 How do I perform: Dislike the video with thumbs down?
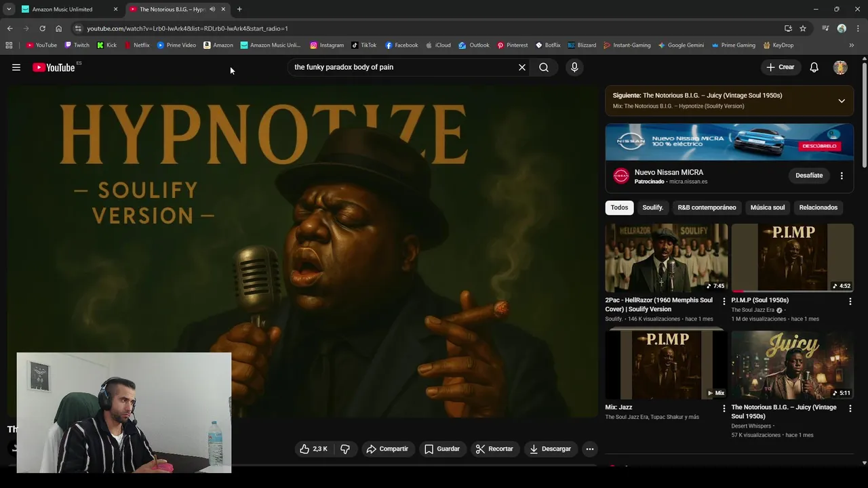[345, 449]
